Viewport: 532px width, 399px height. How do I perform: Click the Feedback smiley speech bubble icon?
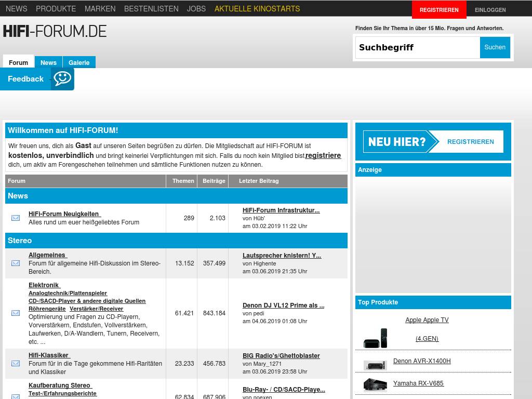point(62,79)
